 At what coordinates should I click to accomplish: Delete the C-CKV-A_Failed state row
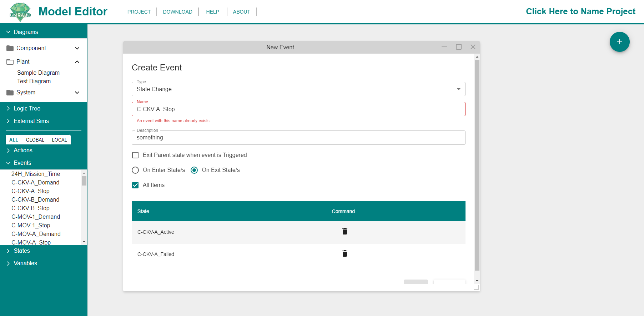(344, 254)
